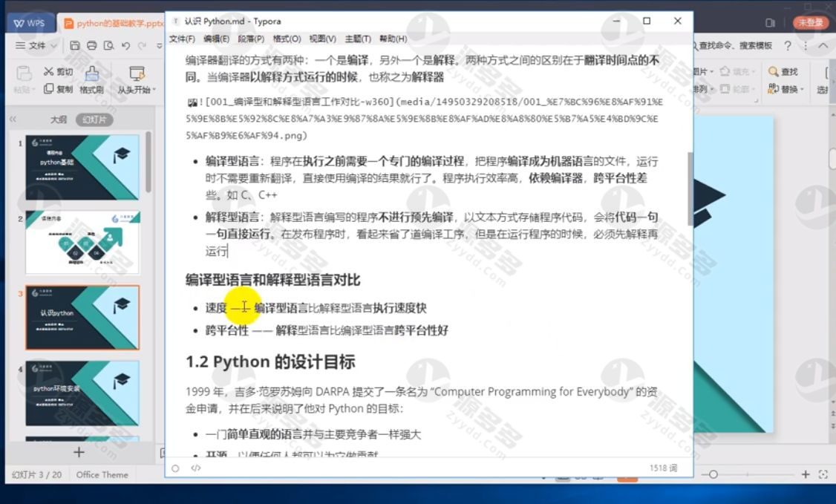The height and width of the screenshot is (504, 836).
Task: Switch to the python的基础教学.pptx tab
Action: click(x=113, y=23)
